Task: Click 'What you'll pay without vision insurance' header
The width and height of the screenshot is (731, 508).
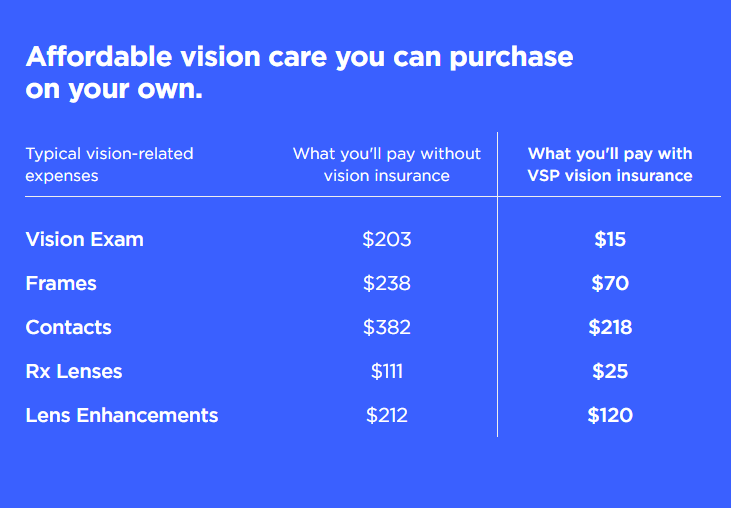Action: click(x=386, y=165)
